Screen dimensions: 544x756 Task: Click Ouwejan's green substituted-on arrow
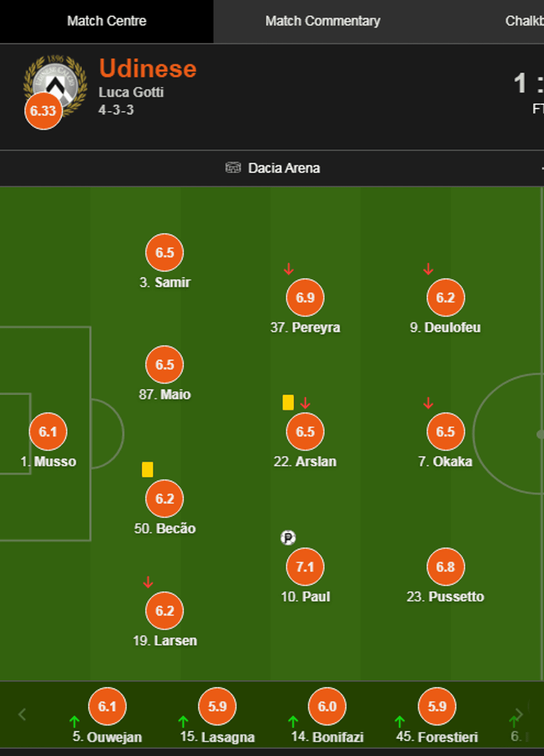coord(74,722)
